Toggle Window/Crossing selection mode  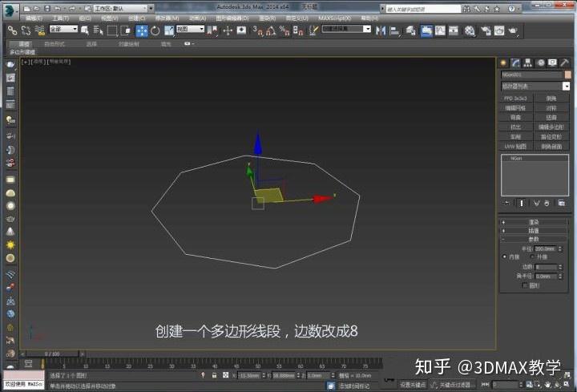(126, 30)
